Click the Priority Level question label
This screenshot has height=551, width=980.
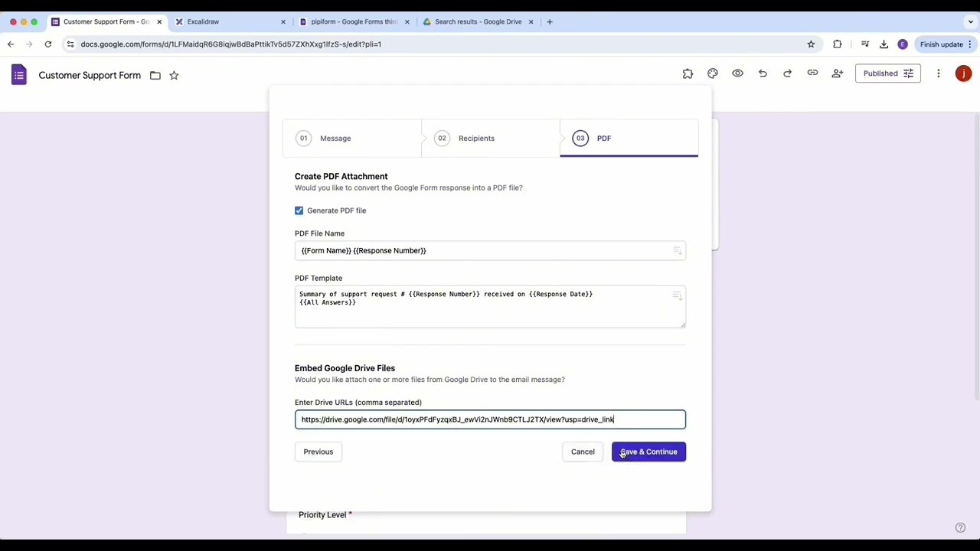coord(322,515)
